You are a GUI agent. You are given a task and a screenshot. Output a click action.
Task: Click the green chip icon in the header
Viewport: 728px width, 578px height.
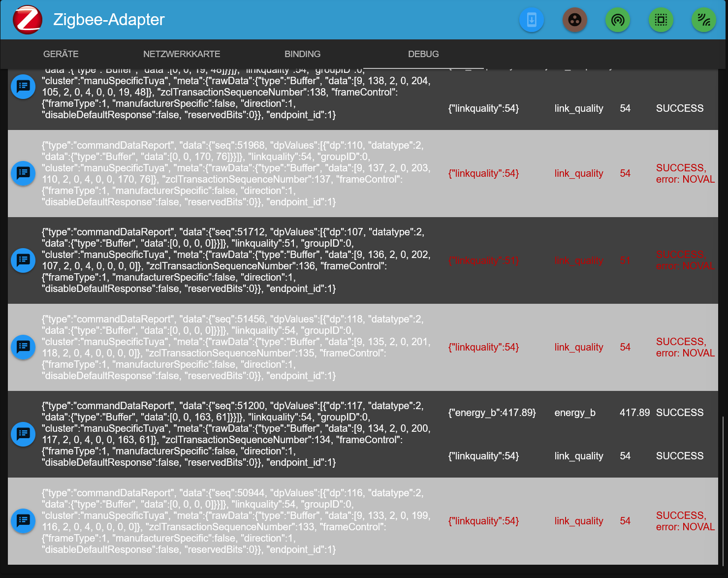(x=661, y=20)
